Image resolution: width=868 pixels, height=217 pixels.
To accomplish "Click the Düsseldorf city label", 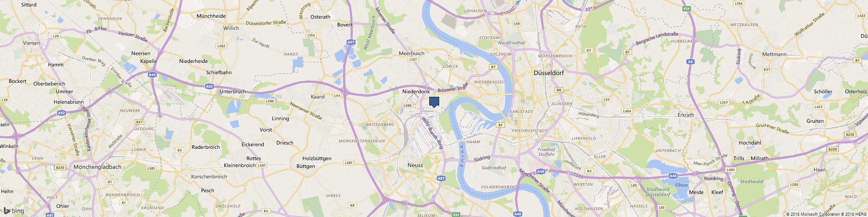I will pos(549,73).
